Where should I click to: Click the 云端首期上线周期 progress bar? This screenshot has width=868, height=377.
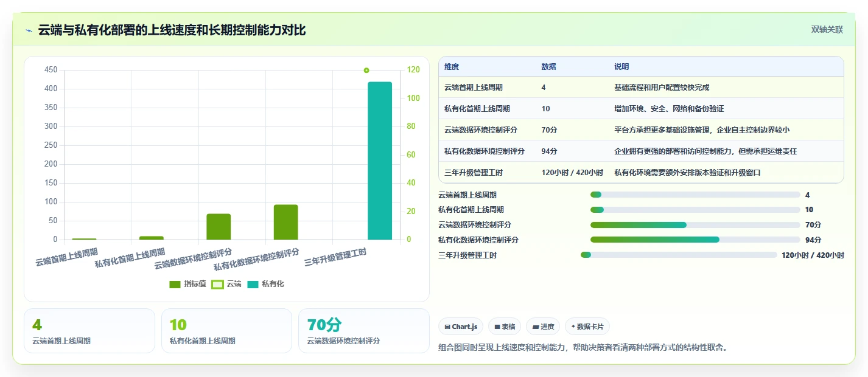point(695,195)
